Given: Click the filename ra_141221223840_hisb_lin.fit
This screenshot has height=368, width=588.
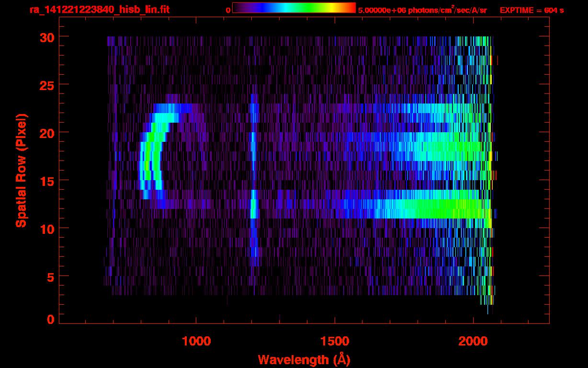Looking at the screenshot, I should (x=99, y=10).
